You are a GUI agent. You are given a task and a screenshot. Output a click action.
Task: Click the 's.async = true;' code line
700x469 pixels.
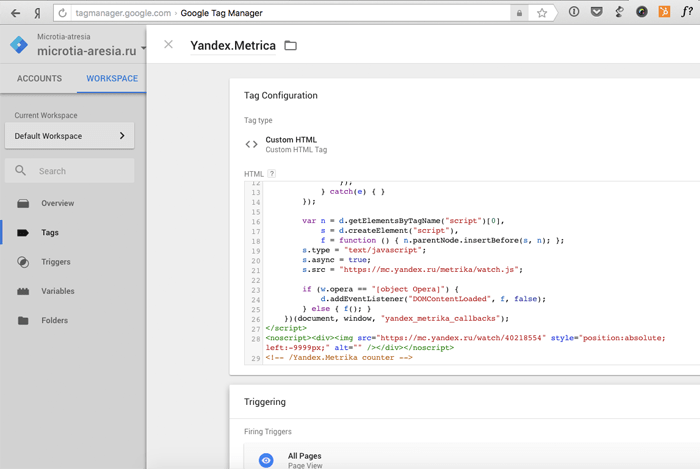click(337, 260)
